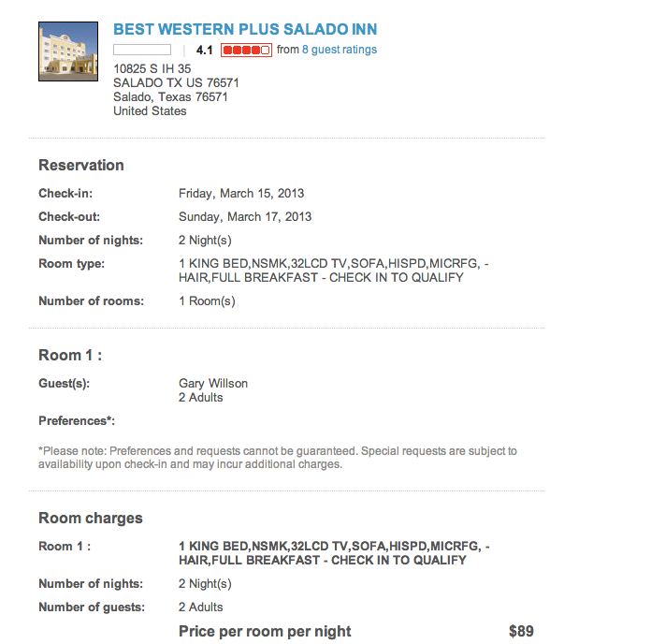The height and width of the screenshot is (644, 651).
Task: Select the hotel street address text
Action: (x=152, y=68)
